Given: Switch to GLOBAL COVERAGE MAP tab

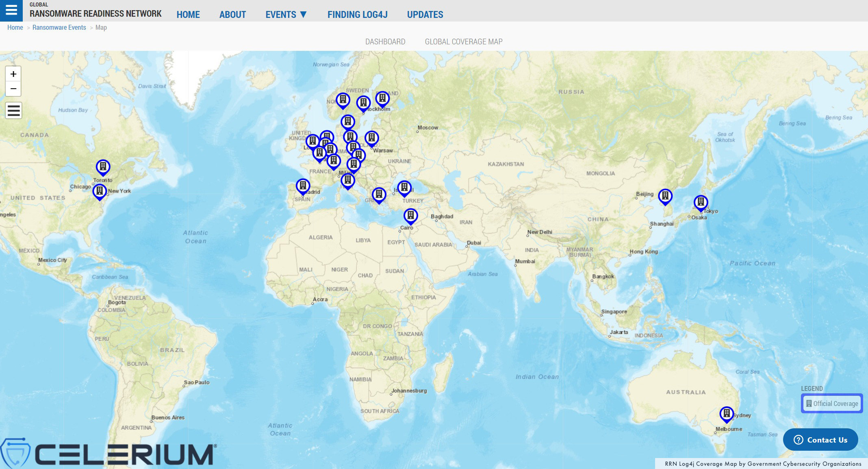Looking at the screenshot, I should [463, 41].
